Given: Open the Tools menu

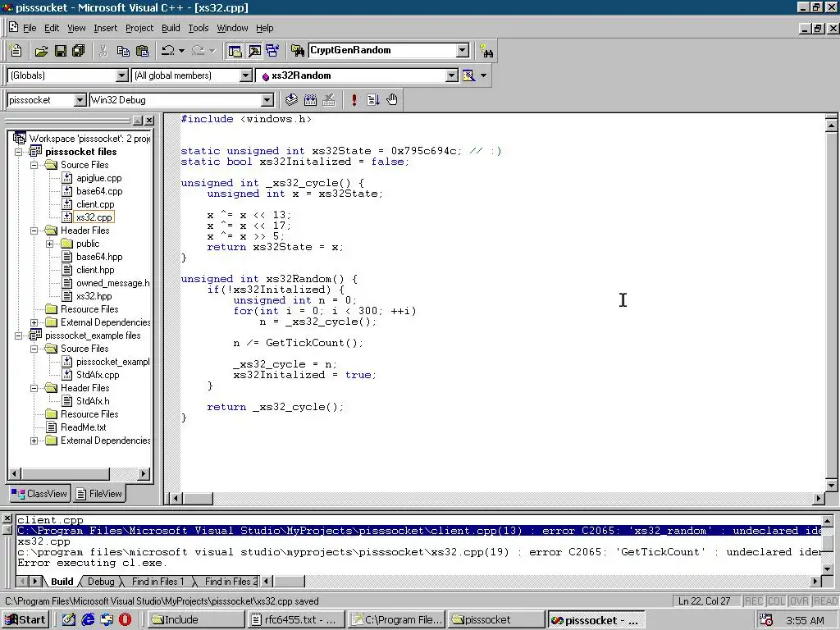Looking at the screenshot, I should [199, 28].
